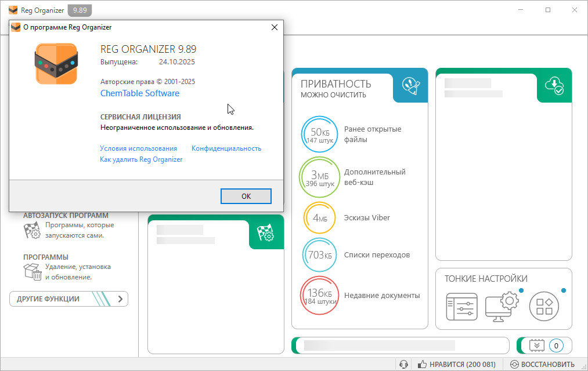The image size is (588, 371).
Task: Open the Конфиденциальность link
Action: pyautogui.click(x=226, y=148)
